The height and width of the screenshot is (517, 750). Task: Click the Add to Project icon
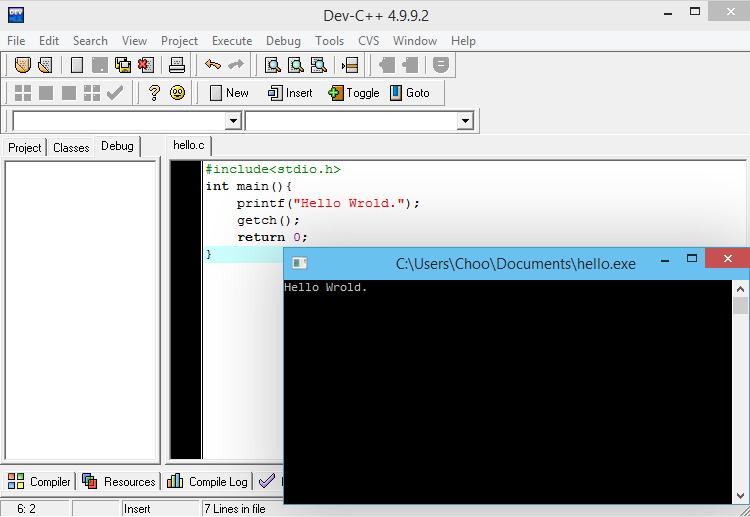click(x=386, y=65)
